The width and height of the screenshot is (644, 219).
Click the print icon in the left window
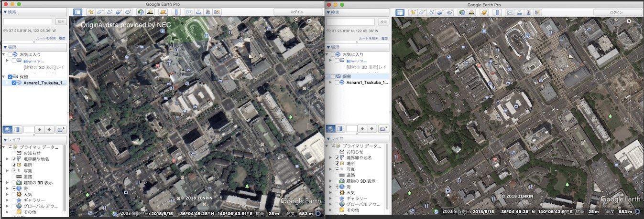tap(198, 12)
